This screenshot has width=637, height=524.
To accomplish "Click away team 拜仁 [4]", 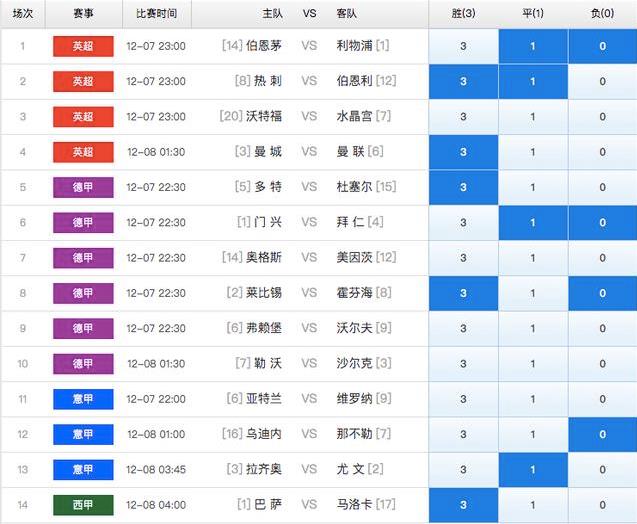I will [x=360, y=223].
